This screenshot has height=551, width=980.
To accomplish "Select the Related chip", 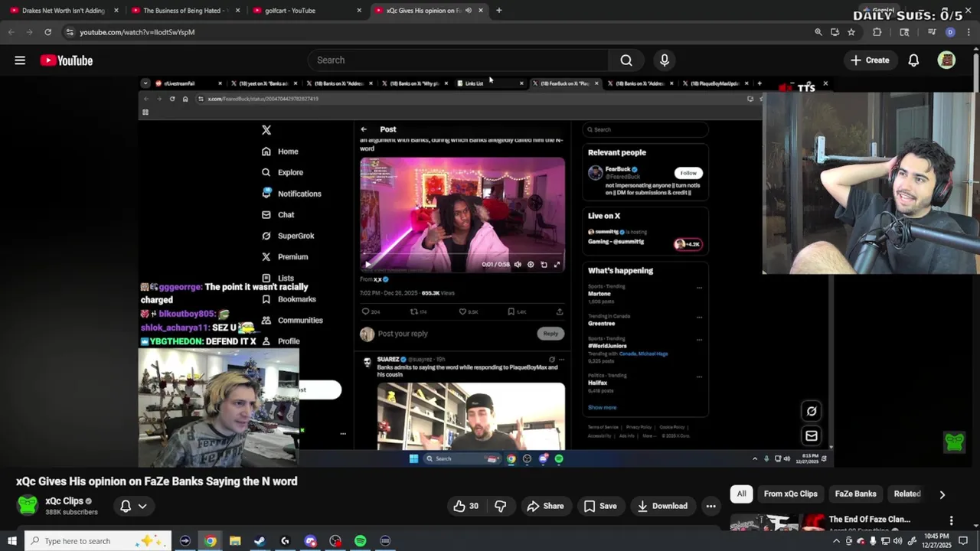I will click(x=907, y=494).
